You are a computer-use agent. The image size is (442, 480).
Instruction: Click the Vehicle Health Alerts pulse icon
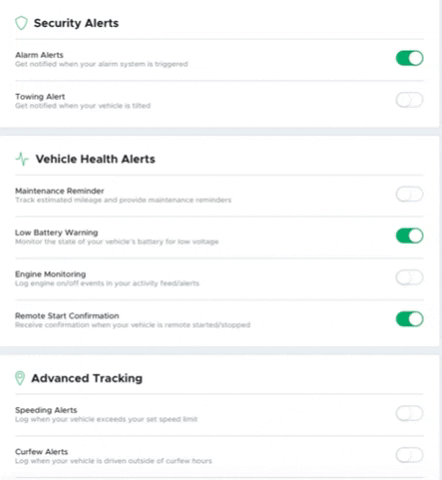22,159
